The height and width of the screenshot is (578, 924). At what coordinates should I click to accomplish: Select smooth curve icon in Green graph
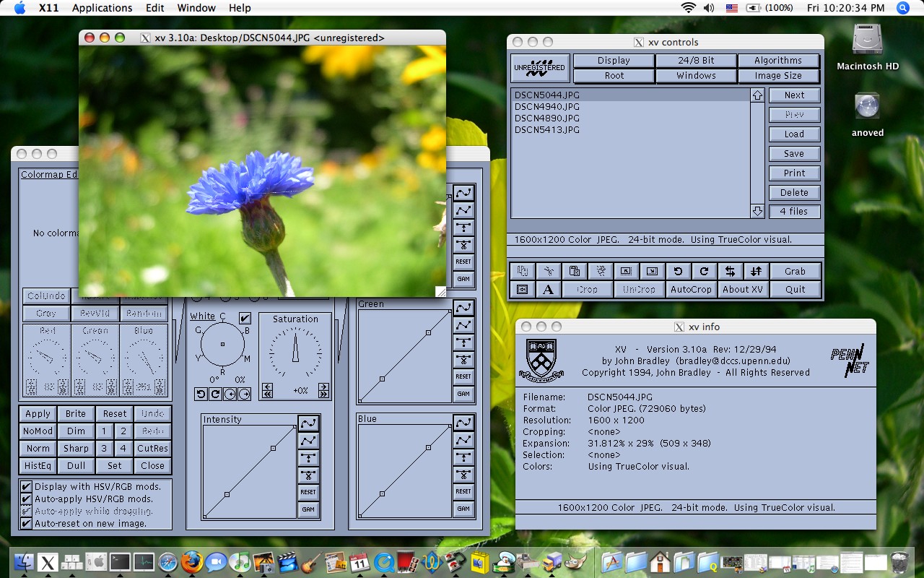pos(463,308)
